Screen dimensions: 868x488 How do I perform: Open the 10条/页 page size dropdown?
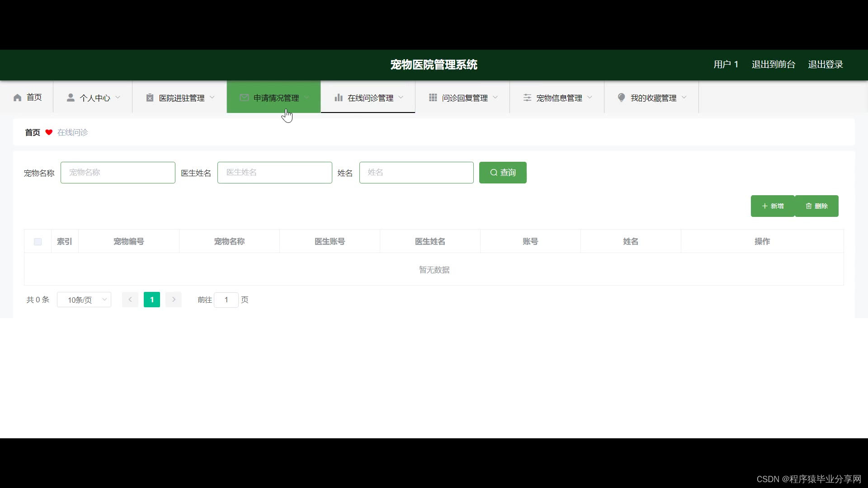coord(84,300)
